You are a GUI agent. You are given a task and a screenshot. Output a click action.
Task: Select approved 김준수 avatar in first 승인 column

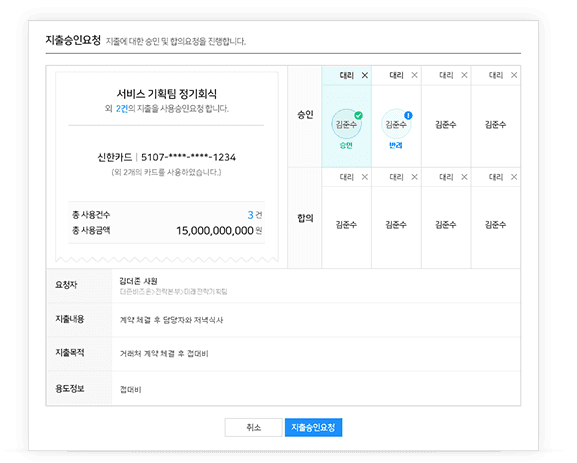346,124
